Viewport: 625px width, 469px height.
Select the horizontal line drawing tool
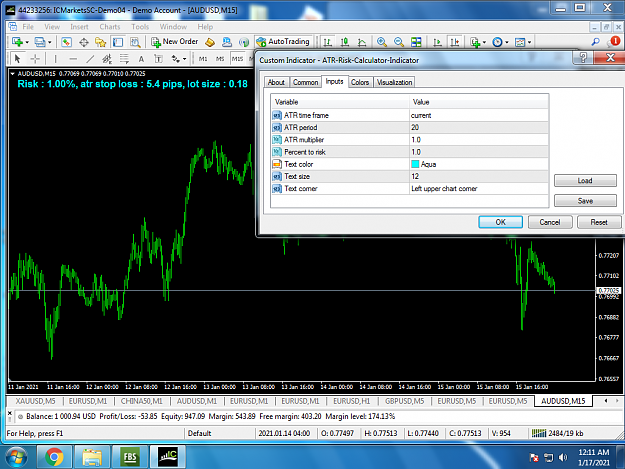pyautogui.click(x=73, y=59)
